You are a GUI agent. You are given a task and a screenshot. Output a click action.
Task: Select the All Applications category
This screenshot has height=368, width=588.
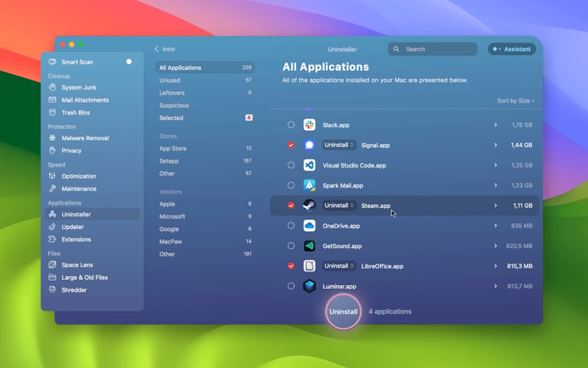click(205, 68)
